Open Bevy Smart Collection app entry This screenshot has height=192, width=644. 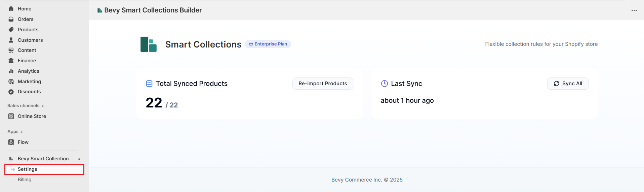coord(45,159)
